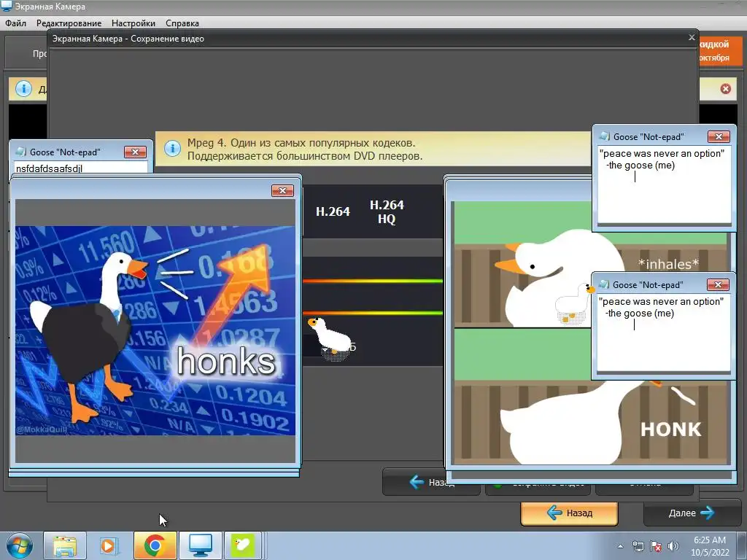Click the Экранная Камера title bar icon
The height and width of the screenshot is (560, 747).
click(7, 6)
